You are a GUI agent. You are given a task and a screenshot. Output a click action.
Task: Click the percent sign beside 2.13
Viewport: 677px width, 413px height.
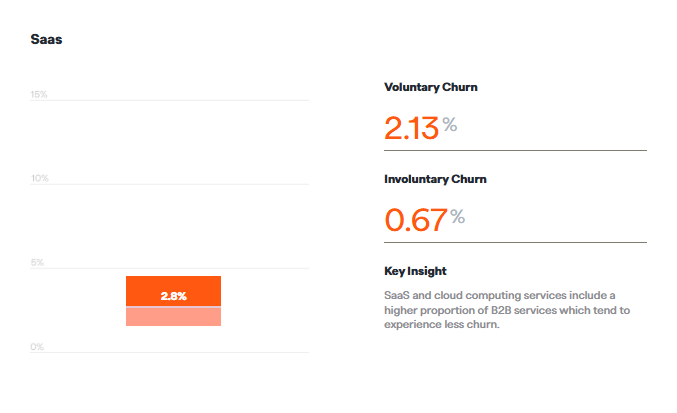(x=449, y=125)
